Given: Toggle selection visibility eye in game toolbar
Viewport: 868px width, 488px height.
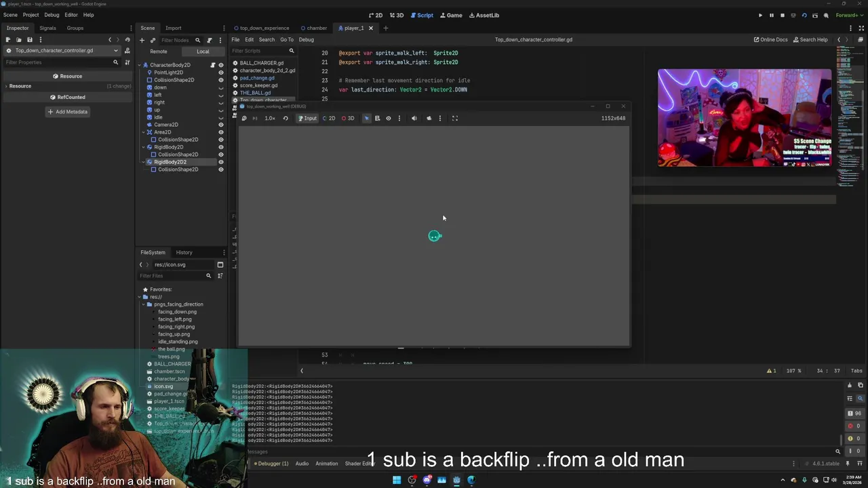Looking at the screenshot, I should pyautogui.click(x=389, y=119).
